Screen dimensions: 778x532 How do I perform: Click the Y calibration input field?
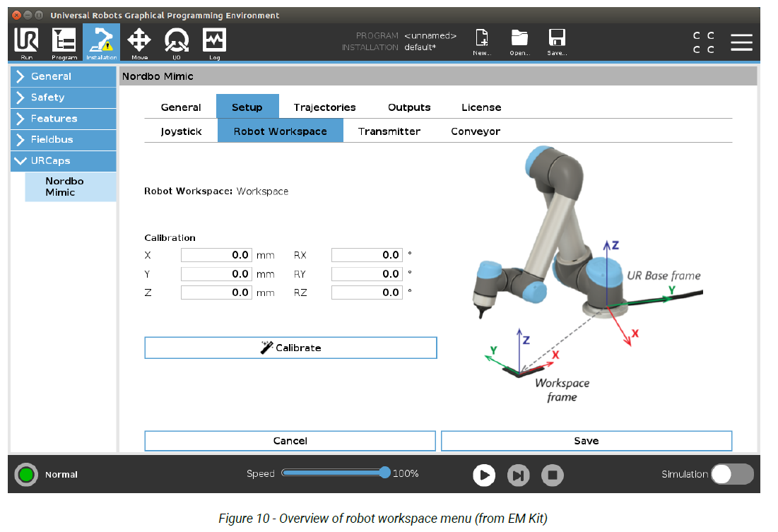(x=216, y=274)
